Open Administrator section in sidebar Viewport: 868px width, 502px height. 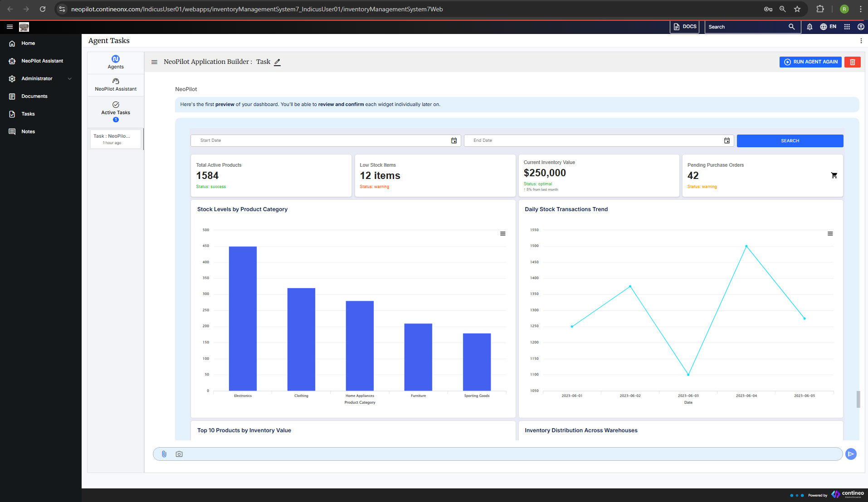(37, 79)
